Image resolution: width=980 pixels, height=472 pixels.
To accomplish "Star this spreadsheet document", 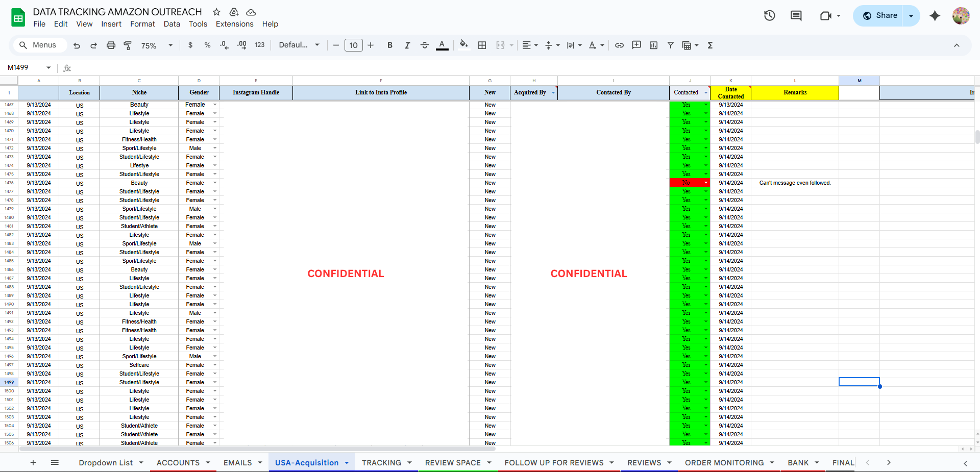I will tap(216, 12).
